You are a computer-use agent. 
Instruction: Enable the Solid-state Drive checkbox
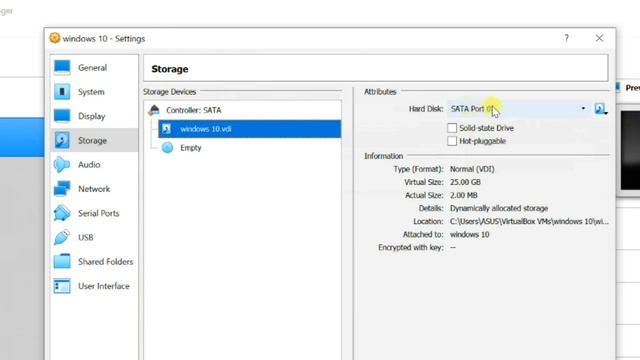452,128
